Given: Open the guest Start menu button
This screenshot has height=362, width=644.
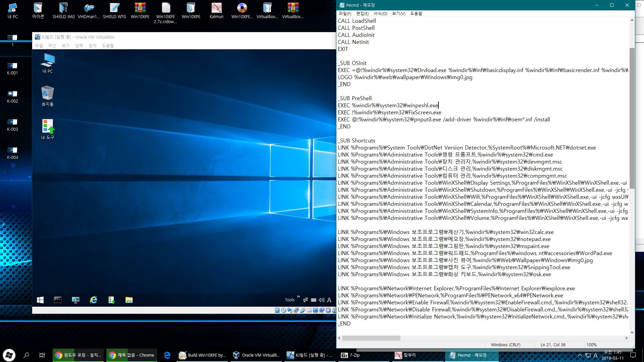Looking at the screenshot, I should pyautogui.click(x=40, y=300).
